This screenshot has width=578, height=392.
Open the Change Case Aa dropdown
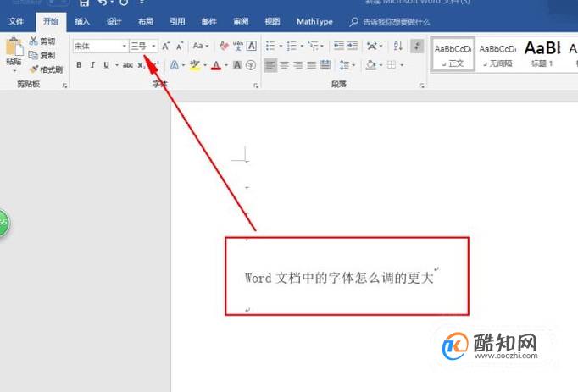pyautogui.click(x=201, y=46)
